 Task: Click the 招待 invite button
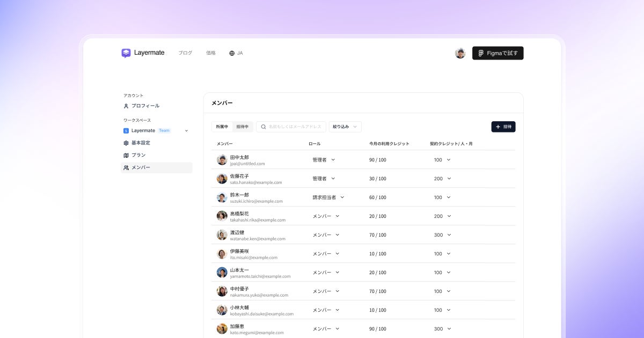[503, 127]
